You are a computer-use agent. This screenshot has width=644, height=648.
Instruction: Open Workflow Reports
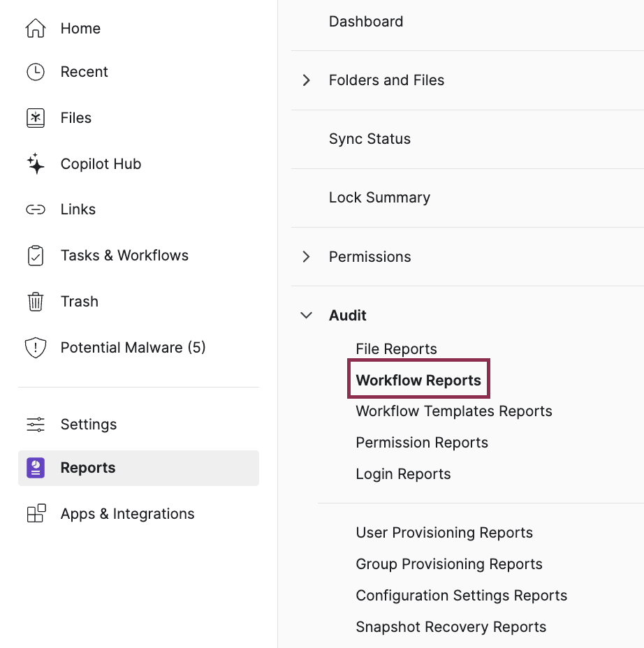(418, 379)
